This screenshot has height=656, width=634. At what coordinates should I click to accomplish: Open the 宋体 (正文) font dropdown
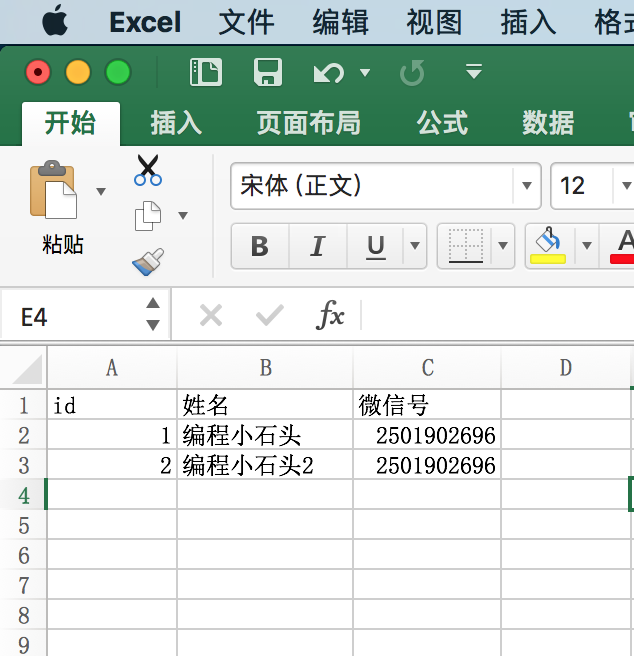tap(527, 186)
